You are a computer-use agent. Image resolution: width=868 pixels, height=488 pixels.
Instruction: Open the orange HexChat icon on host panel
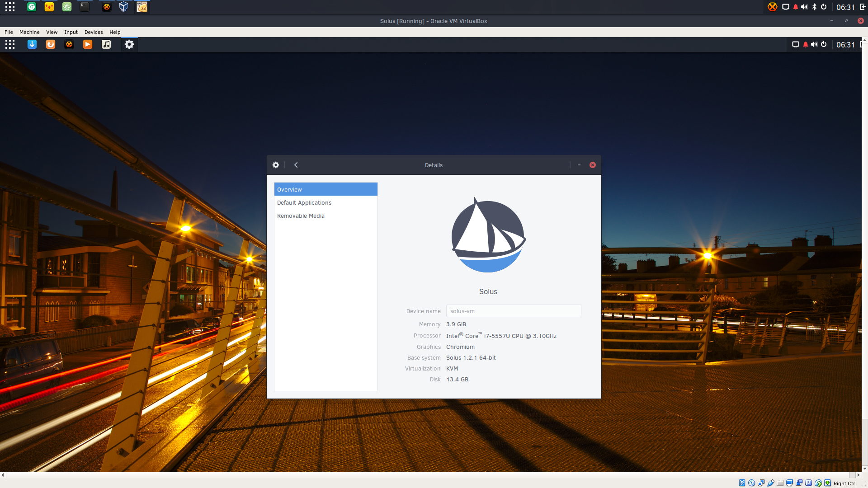click(x=106, y=7)
